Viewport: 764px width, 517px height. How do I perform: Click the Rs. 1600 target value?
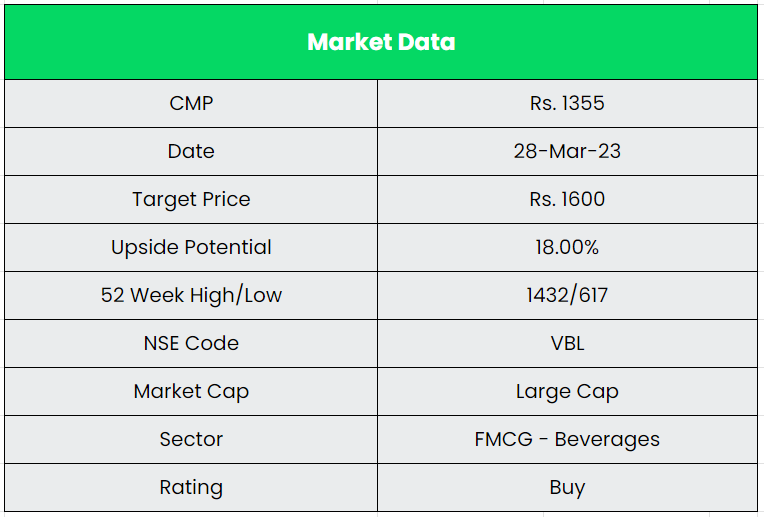coord(567,199)
